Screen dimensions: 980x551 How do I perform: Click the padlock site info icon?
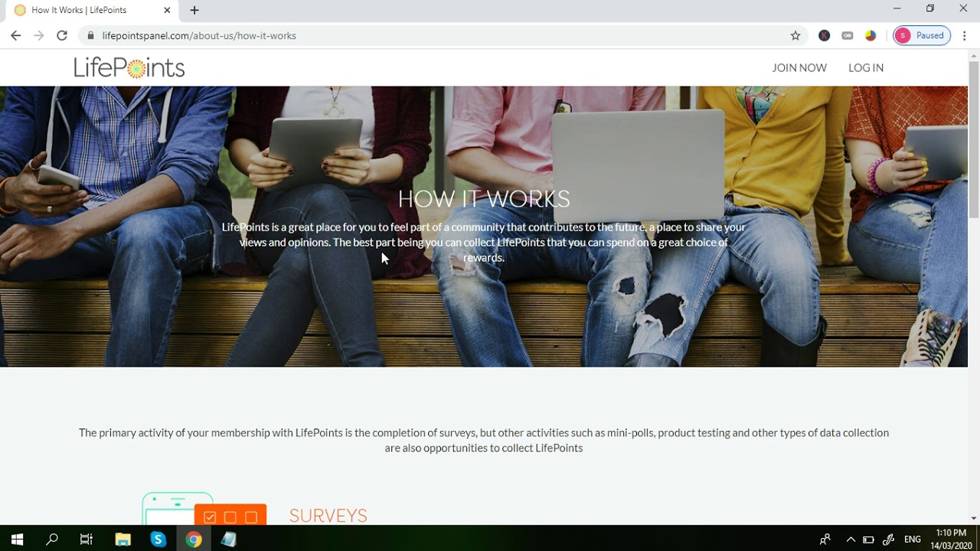coord(91,35)
